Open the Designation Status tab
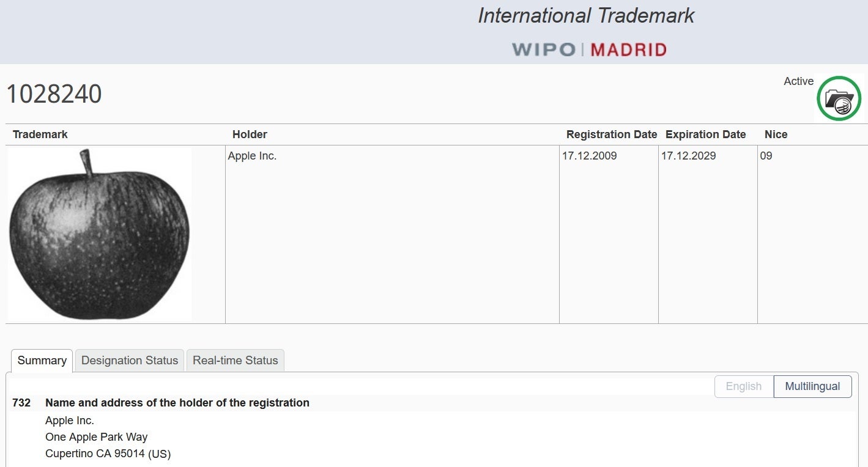The image size is (868, 467). click(130, 361)
